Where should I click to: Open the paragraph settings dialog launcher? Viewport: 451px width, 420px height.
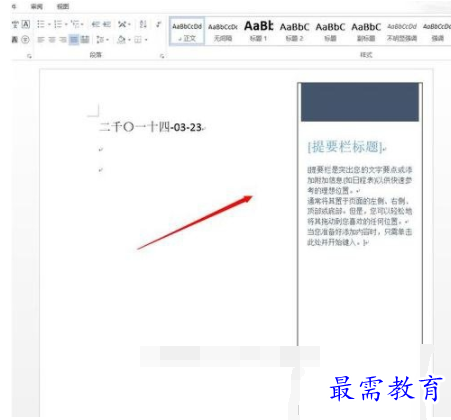pyautogui.click(x=162, y=56)
